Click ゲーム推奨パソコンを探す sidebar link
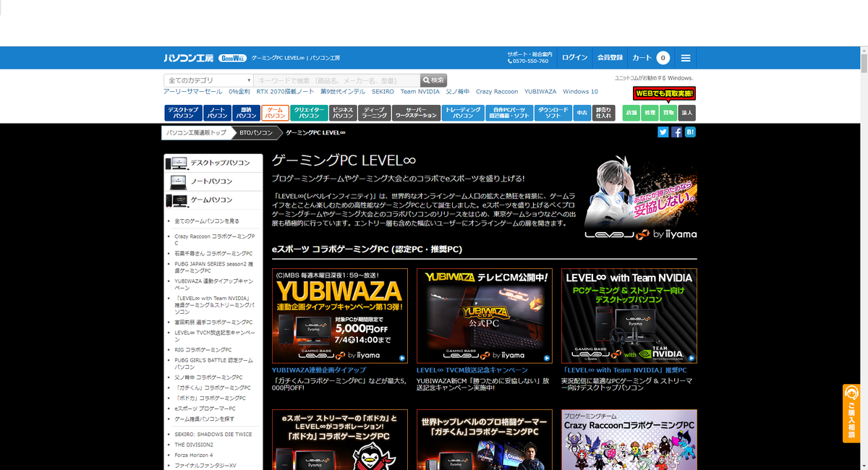Image resolution: width=868 pixels, height=470 pixels. click(205, 419)
